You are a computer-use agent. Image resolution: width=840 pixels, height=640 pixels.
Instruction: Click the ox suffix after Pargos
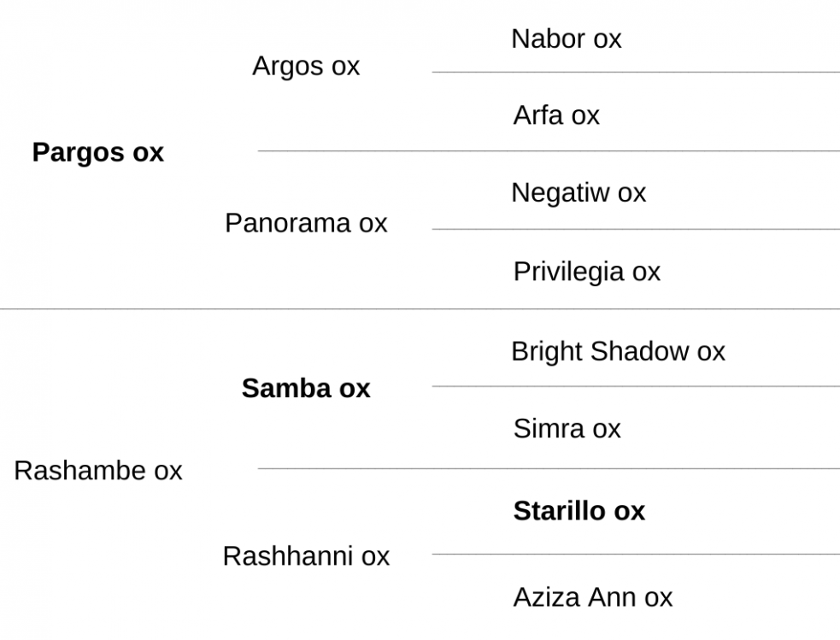pyautogui.click(x=149, y=153)
